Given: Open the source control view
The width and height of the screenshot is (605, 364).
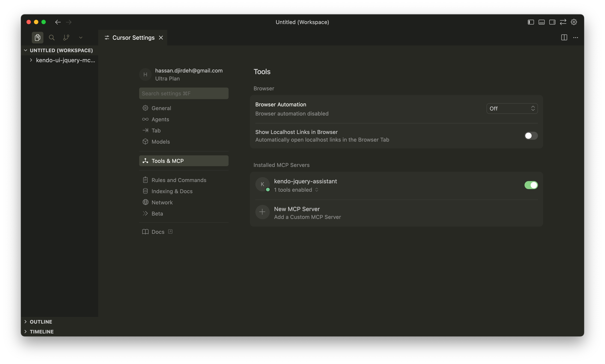Looking at the screenshot, I should (66, 37).
